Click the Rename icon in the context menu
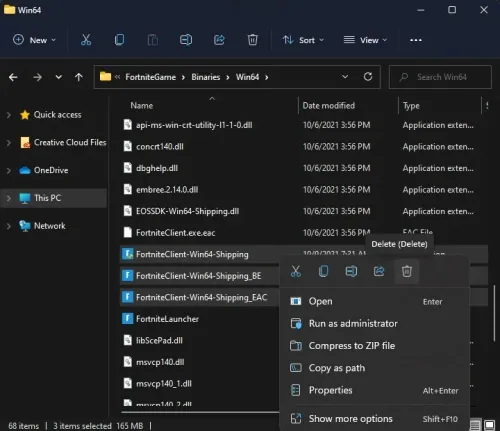This screenshot has height=431, width=500. [x=351, y=271]
